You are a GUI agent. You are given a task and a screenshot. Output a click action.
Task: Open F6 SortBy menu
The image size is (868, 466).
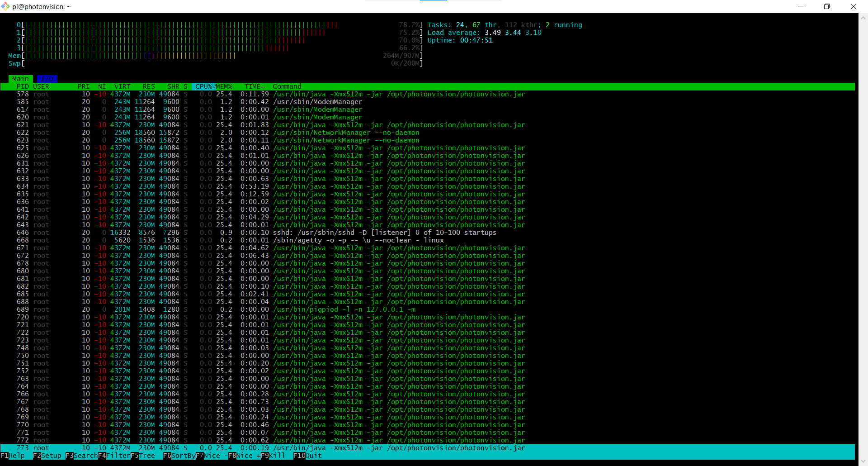tap(179, 456)
